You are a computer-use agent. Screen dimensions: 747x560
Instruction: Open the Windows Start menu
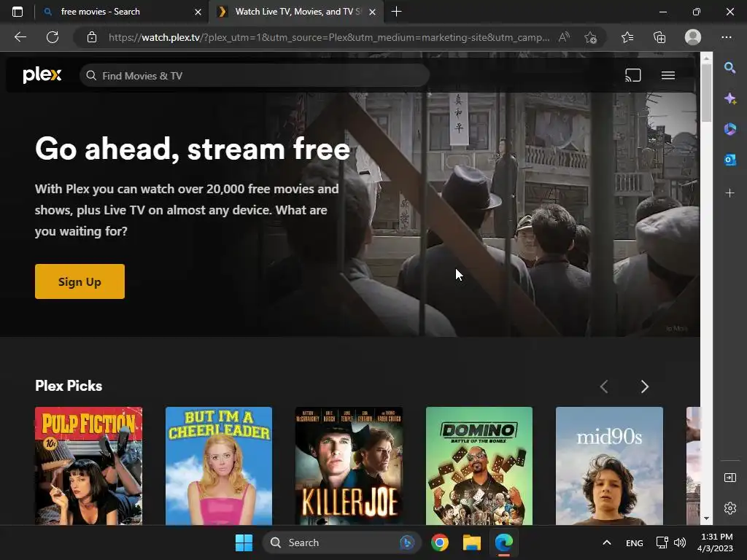tap(244, 542)
